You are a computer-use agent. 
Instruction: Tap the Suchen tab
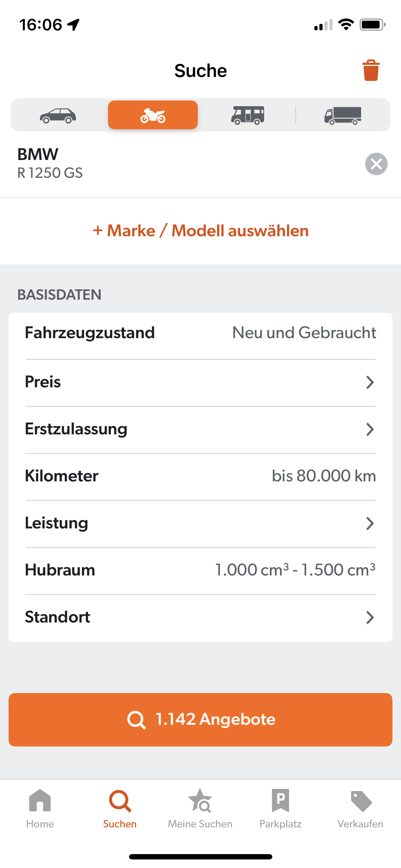tap(120, 809)
